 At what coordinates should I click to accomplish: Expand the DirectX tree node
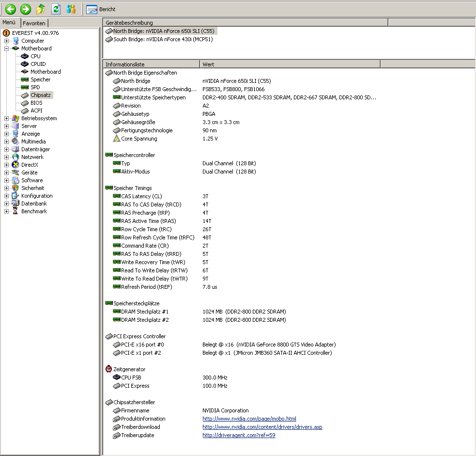point(6,165)
